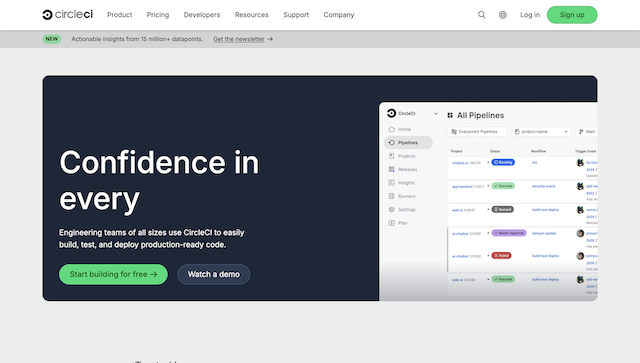
Task: Click the Runners icon in the sidebar
Action: click(x=391, y=196)
